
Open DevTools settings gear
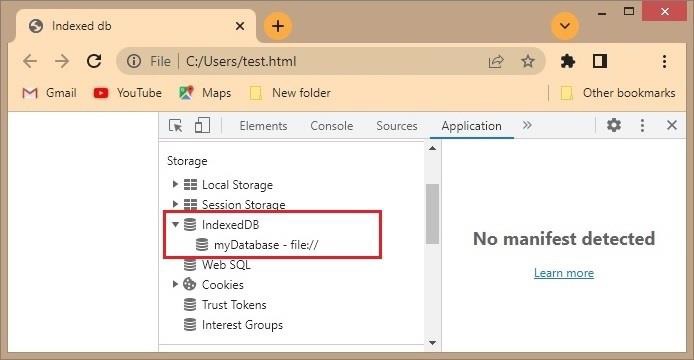613,125
